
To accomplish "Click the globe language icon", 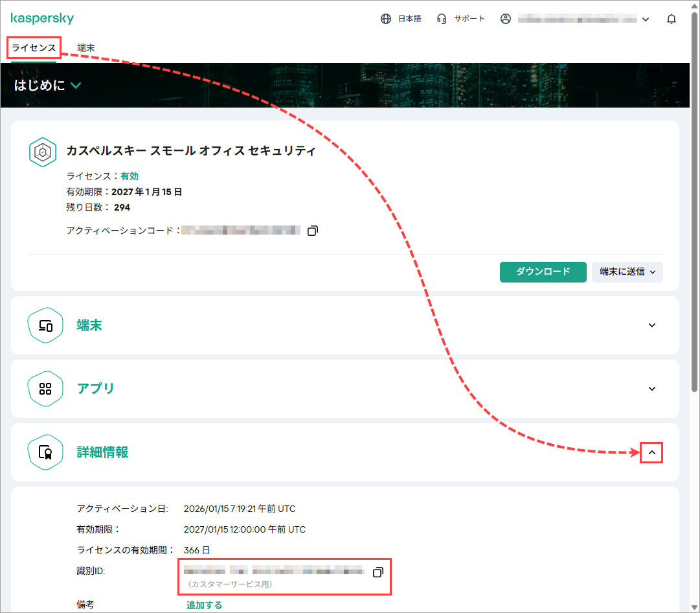I will 386,19.
